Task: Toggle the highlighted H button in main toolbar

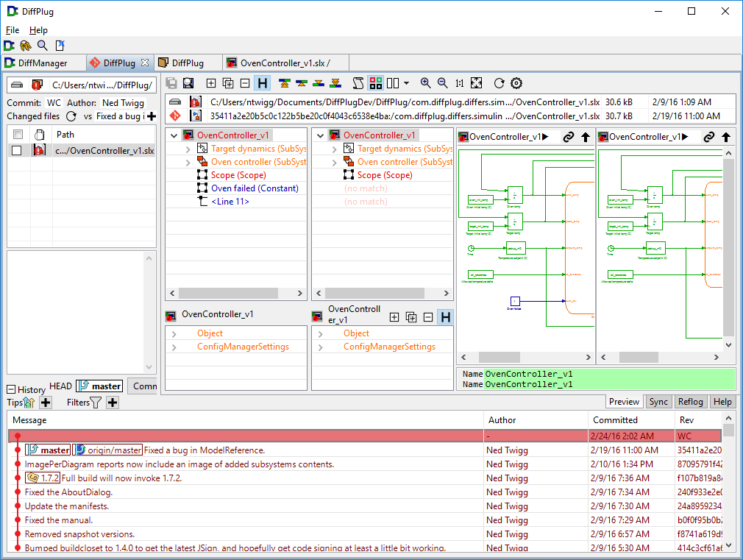Action: coord(262,83)
